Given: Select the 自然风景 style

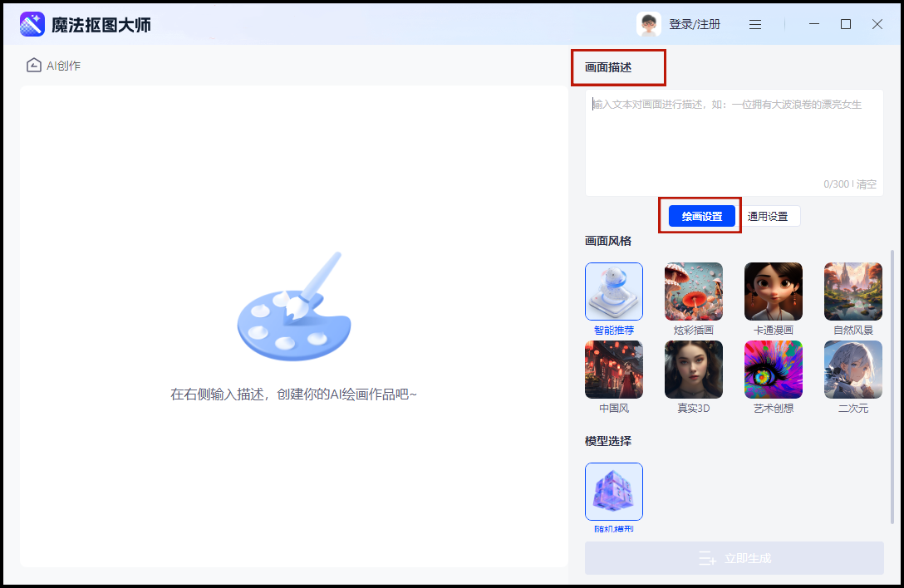Looking at the screenshot, I should coord(852,292).
